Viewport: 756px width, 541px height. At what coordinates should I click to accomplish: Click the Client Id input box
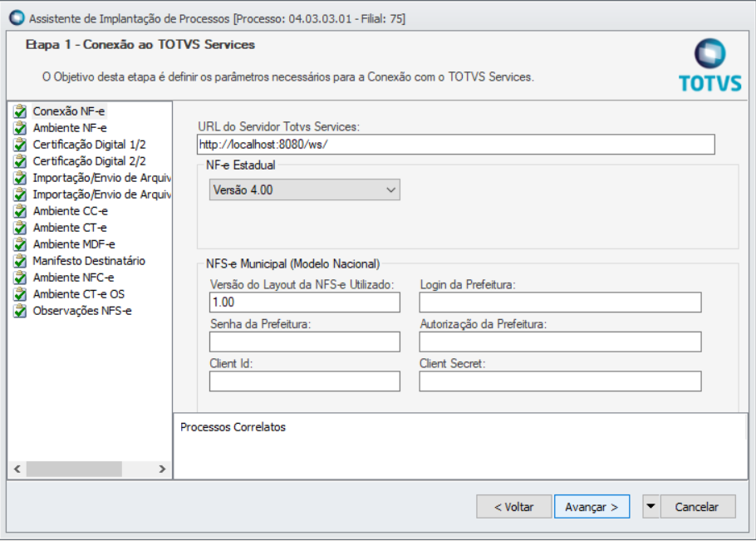click(304, 381)
